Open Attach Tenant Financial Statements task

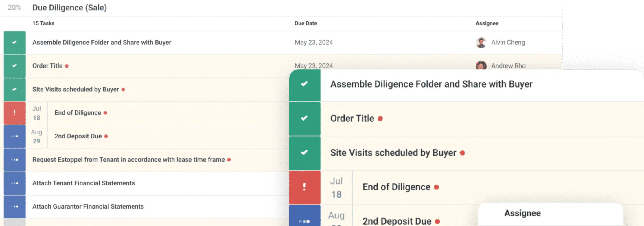click(x=84, y=183)
